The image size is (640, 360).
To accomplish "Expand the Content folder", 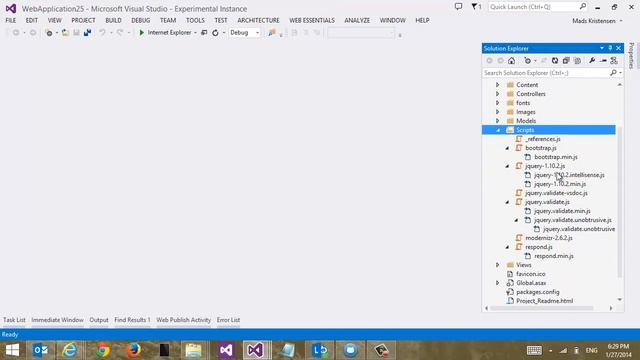I will pos(498,85).
